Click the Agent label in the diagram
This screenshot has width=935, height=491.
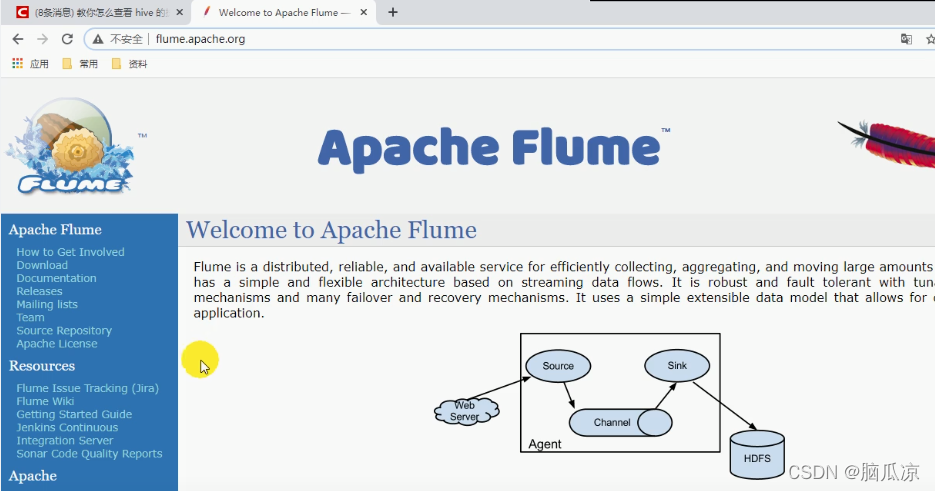pos(544,444)
